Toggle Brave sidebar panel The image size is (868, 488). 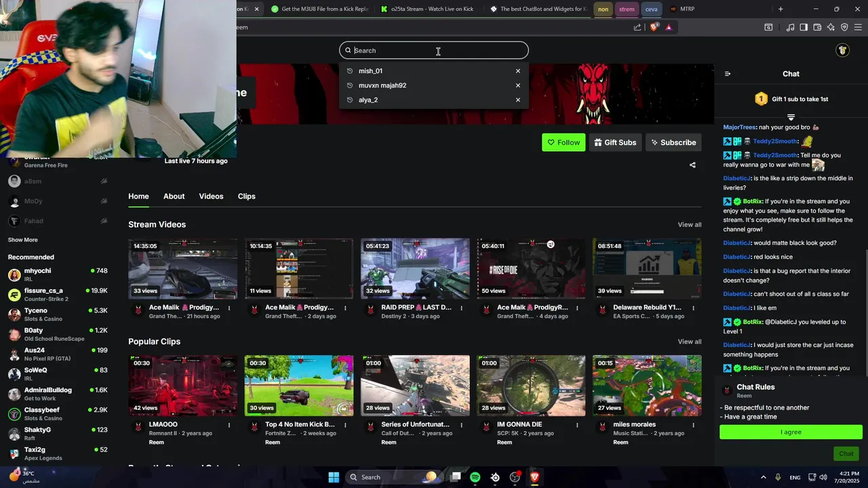click(x=804, y=27)
